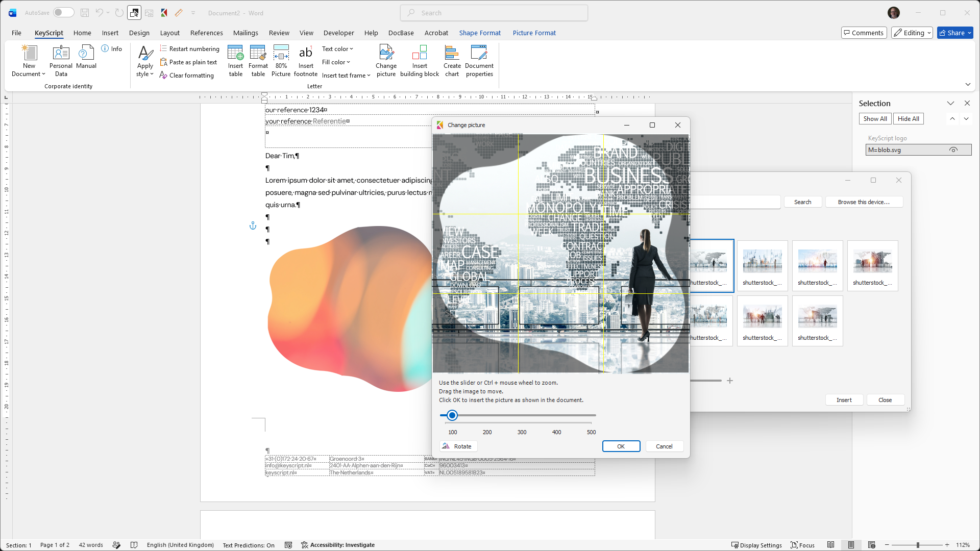Viewport: 980px width, 551px height.
Task: Open the Fill color dropdown
Action: (x=336, y=62)
